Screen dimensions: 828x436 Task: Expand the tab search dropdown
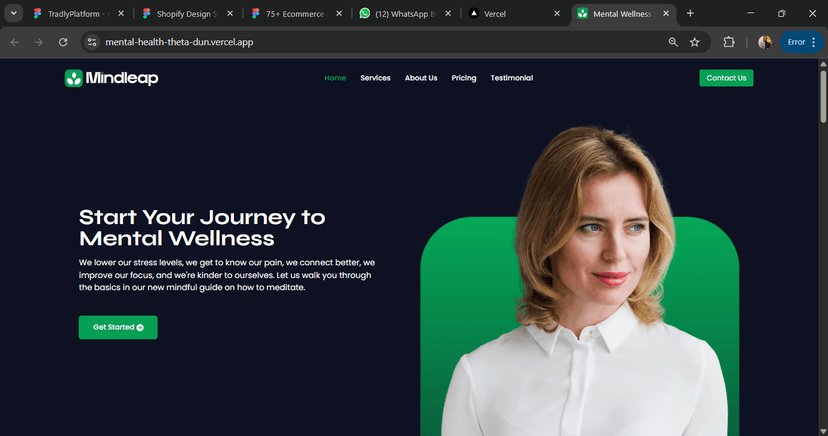coord(14,14)
